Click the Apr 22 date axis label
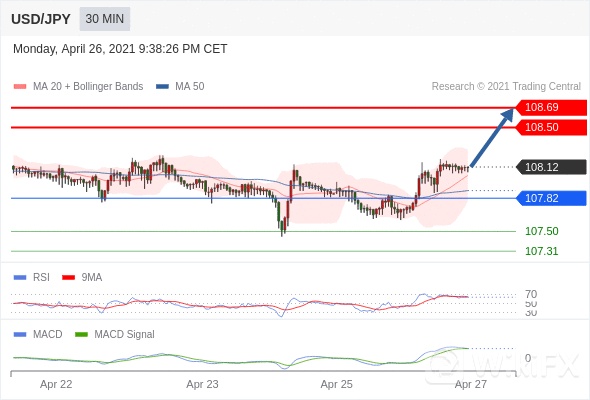 point(56,384)
